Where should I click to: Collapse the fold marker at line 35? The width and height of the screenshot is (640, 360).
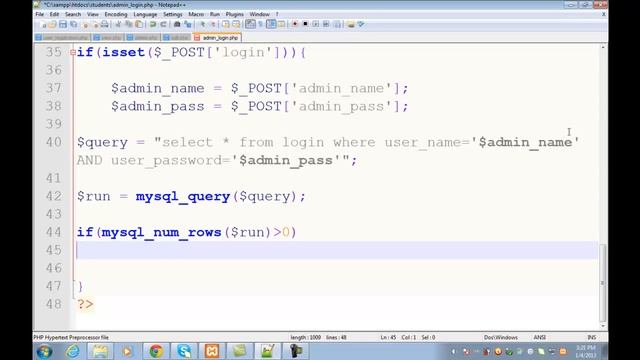73,52
